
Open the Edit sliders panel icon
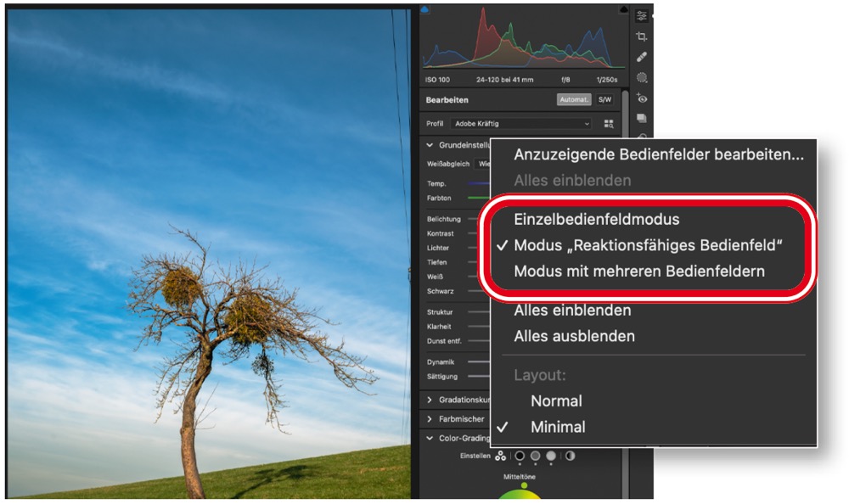point(642,16)
